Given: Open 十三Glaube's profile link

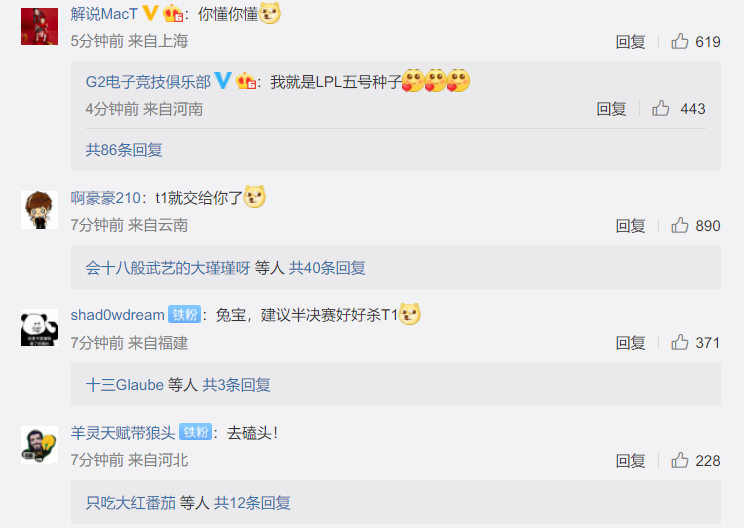Looking at the screenshot, I should (x=125, y=385).
